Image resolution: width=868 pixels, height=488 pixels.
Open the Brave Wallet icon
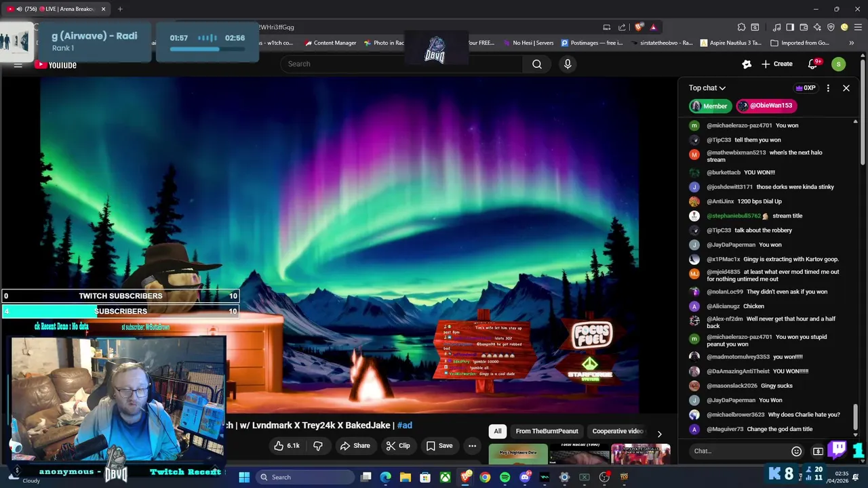tap(804, 27)
